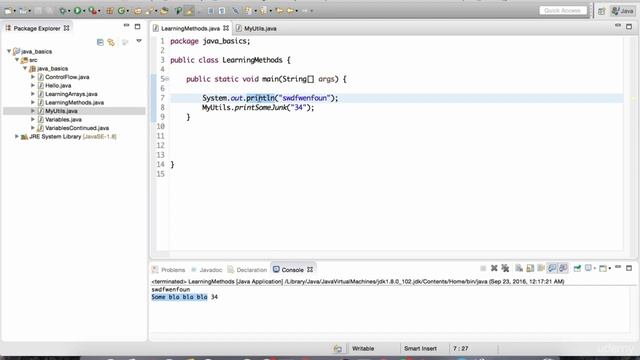This screenshot has height=360, width=640.
Task: Maximize the Console view
Action: tap(629, 268)
